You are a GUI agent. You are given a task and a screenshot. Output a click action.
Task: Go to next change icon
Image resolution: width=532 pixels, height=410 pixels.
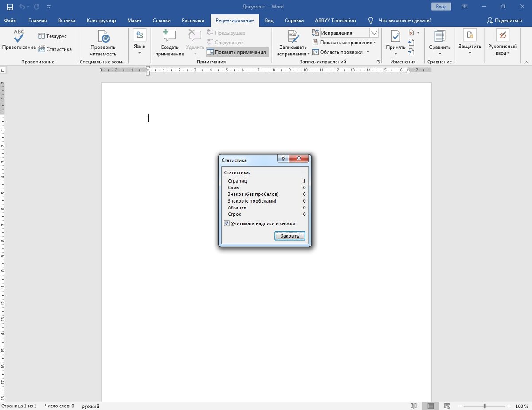pyautogui.click(x=411, y=52)
